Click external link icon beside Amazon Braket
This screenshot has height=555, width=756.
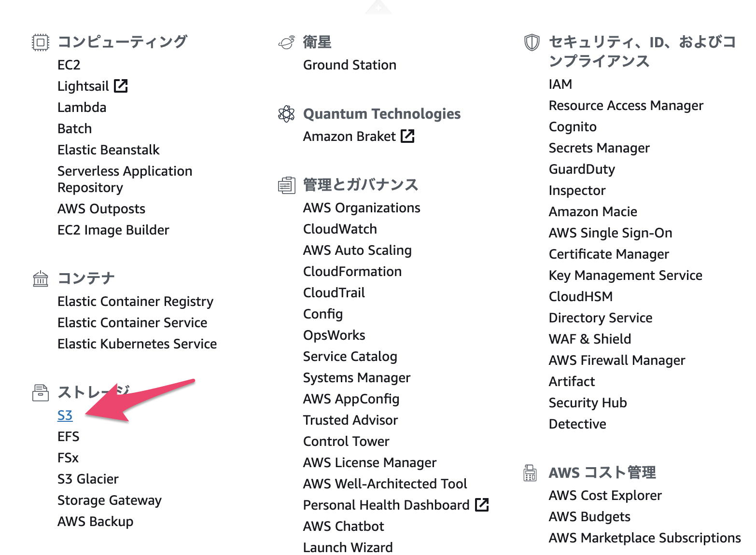point(407,136)
